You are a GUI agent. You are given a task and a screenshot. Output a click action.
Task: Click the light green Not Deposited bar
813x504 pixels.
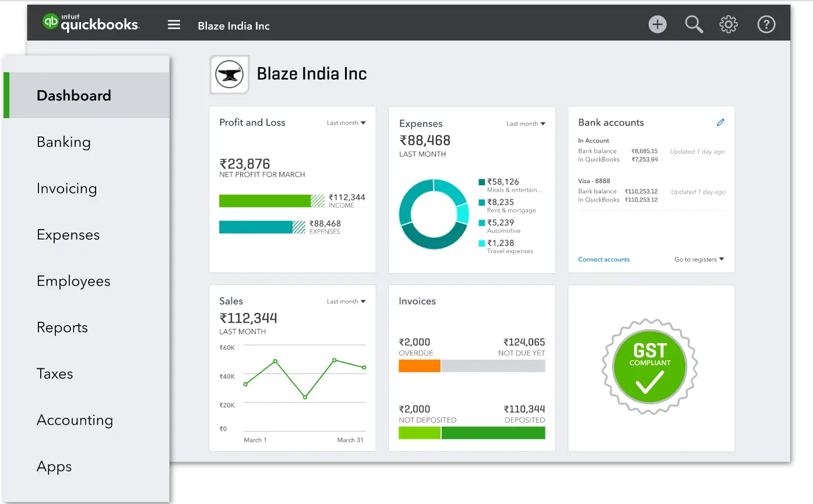[420, 433]
